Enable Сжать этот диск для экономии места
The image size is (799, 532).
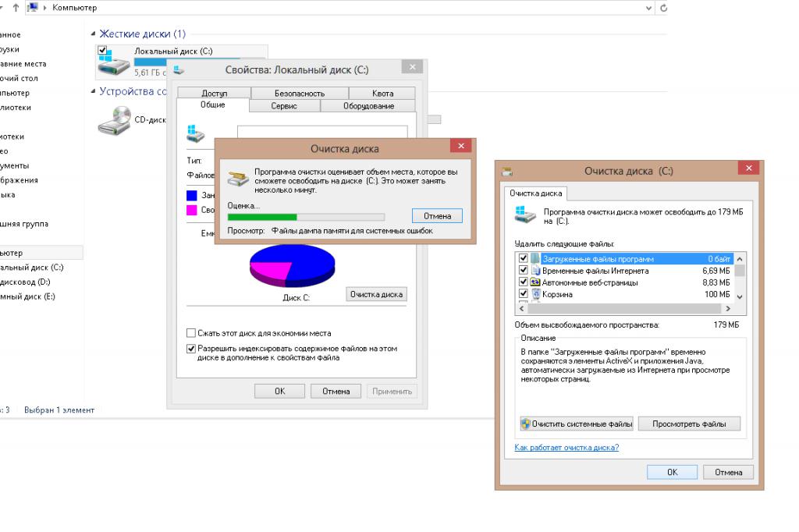click(x=191, y=333)
